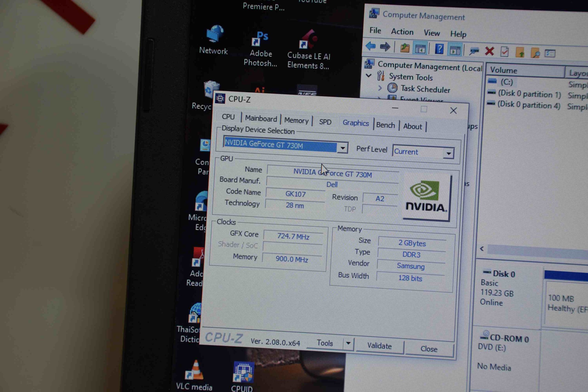Open the Perf Level Current dropdown
Viewport: 588px width, 392px height.
449,153
